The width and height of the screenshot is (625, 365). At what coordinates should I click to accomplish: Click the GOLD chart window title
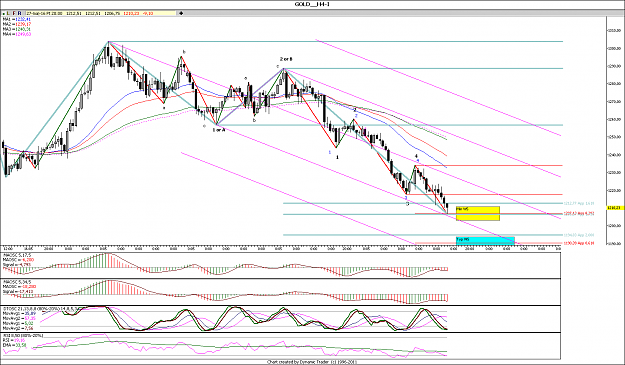312,4
